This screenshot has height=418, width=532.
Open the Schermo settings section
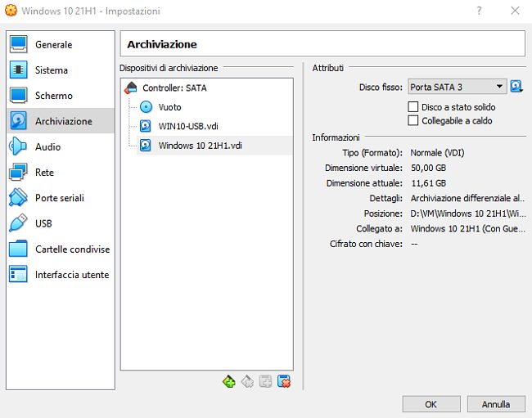tap(61, 96)
